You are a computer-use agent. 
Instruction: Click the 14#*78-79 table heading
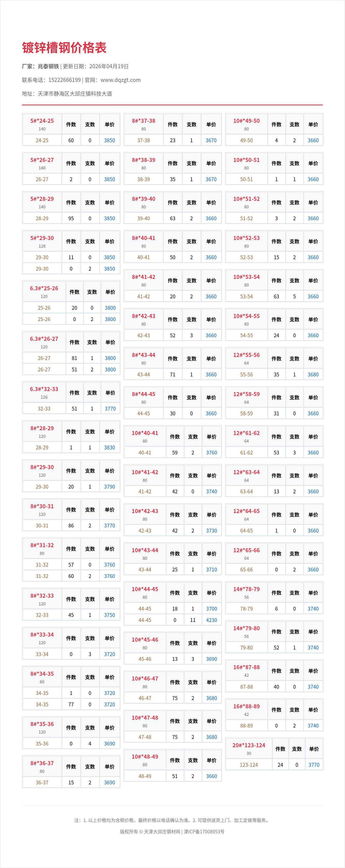(x=246, y=589)
